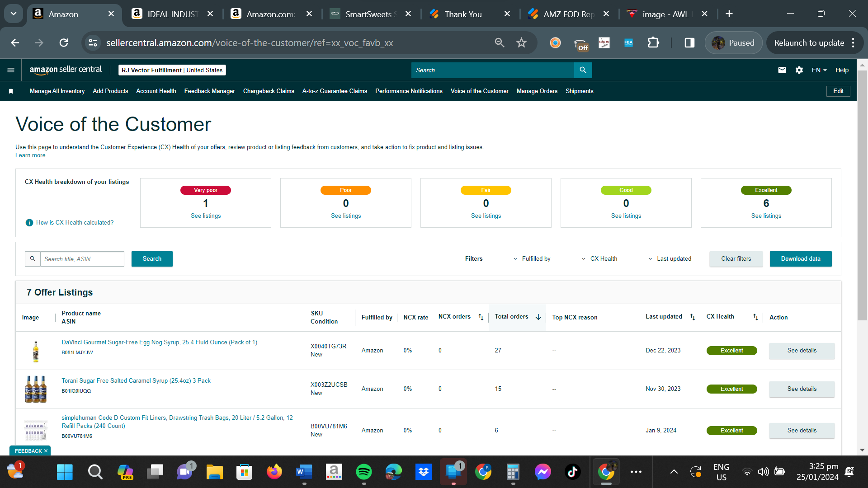Open the browser zoom magnifier icon
The width and height of the screenshot is (868, 488).
tap(500, 43)
